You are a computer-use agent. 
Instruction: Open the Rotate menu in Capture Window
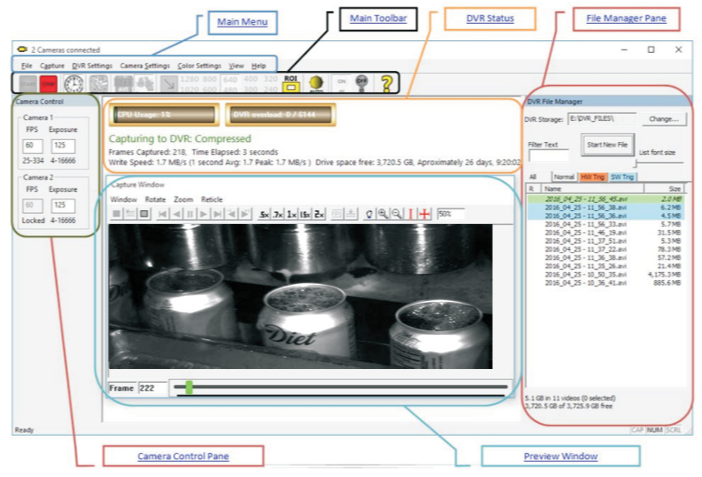[155, 199]
